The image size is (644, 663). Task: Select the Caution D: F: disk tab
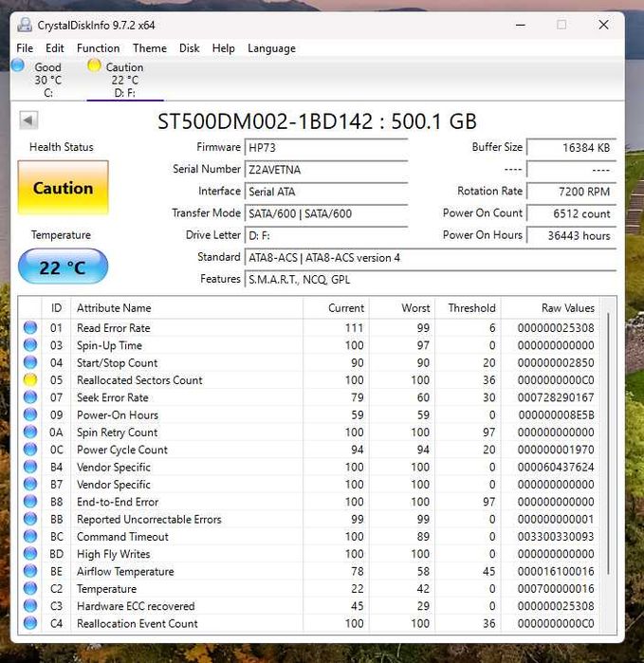125,80
